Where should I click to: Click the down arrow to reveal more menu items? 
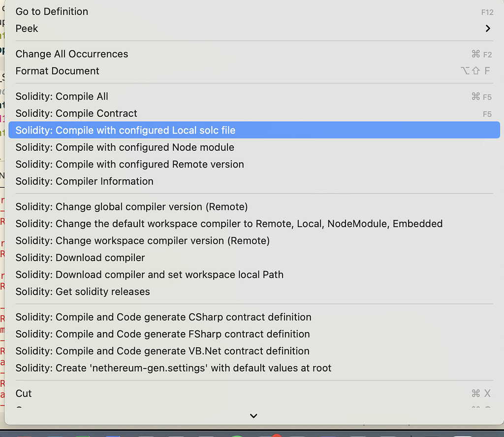click(253, 415)
